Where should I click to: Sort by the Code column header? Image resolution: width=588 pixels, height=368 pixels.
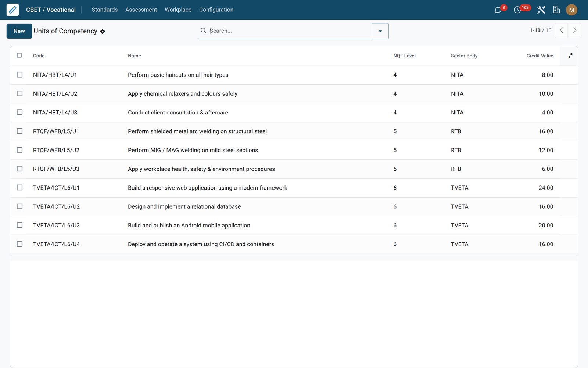point(39,56)
